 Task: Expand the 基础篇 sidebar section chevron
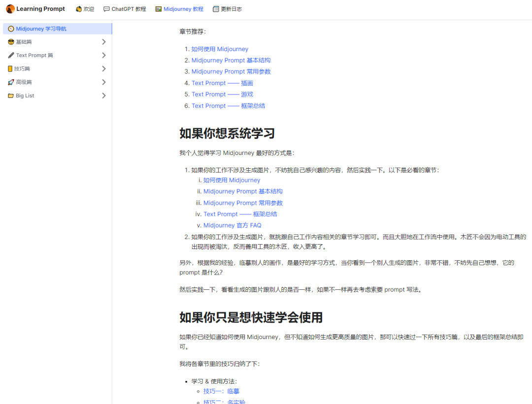pos(104,42)
